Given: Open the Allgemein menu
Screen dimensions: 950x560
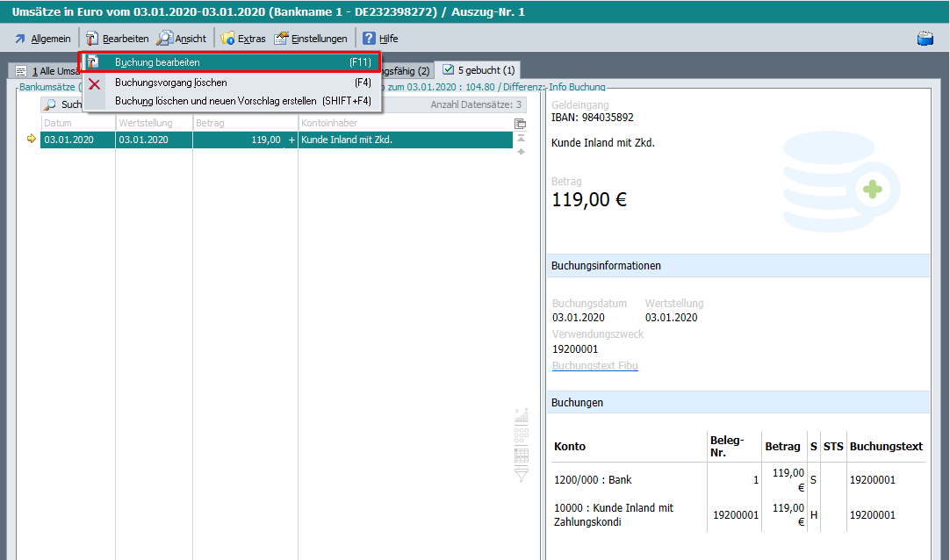Looking at the screenshot, I should pos(42,39).
